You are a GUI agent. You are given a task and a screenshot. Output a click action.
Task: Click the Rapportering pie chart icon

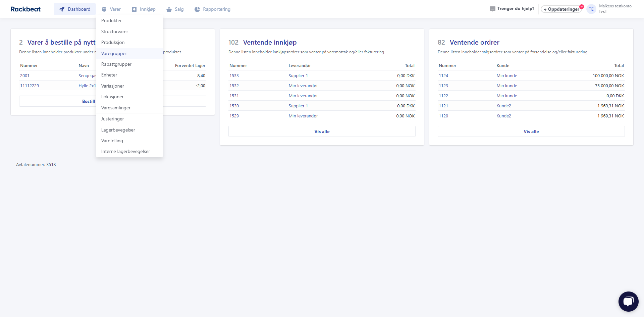pos(197,9)
